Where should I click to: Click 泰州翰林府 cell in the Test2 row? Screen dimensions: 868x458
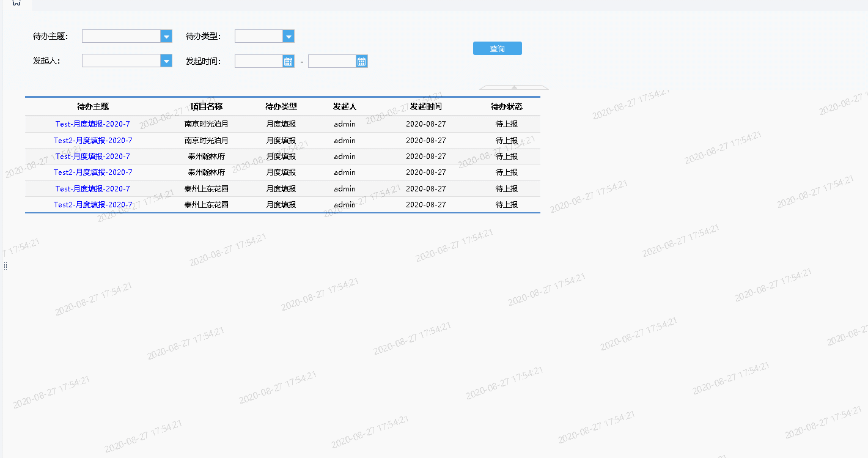pos(207,172)
